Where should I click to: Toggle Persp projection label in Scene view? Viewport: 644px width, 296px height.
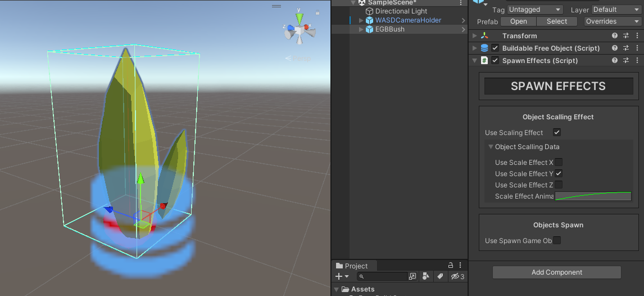[298, 59]
